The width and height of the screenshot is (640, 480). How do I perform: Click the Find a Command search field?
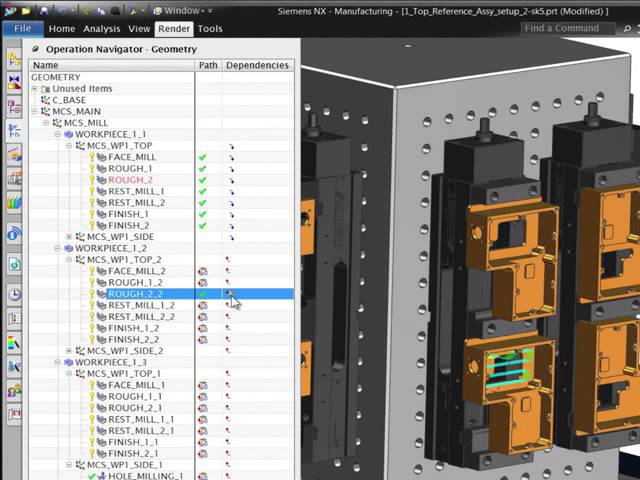568,29
